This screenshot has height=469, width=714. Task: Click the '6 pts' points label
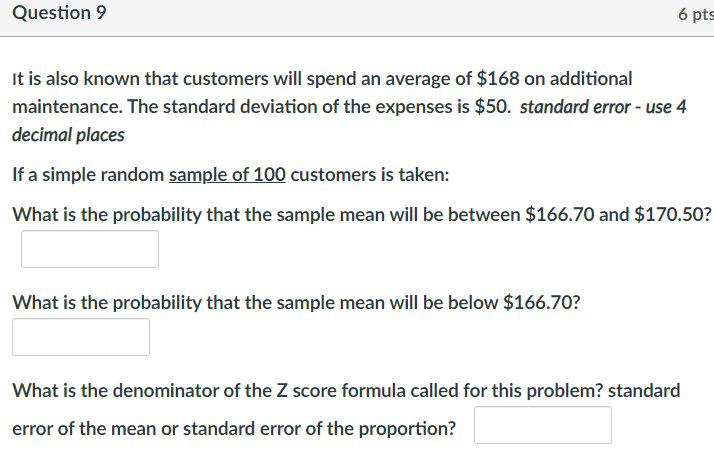click(696, 14)
